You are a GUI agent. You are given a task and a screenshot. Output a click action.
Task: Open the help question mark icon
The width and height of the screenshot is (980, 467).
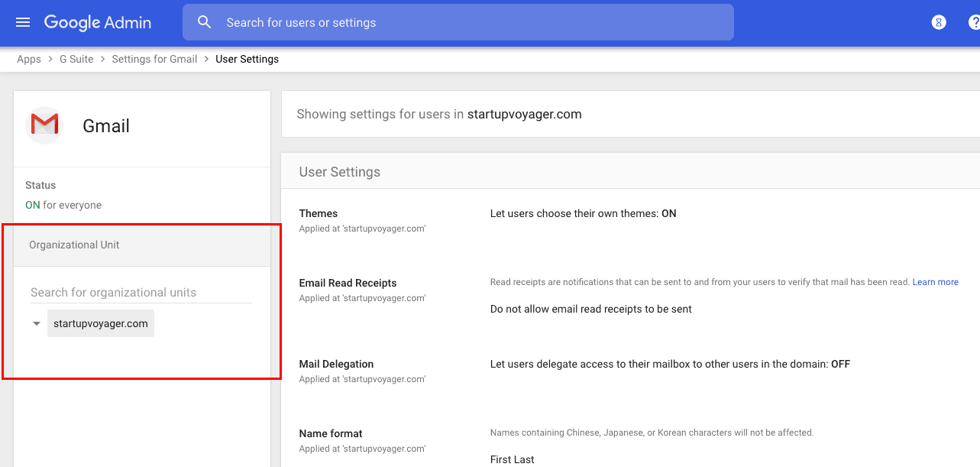[x=975, y=22]
